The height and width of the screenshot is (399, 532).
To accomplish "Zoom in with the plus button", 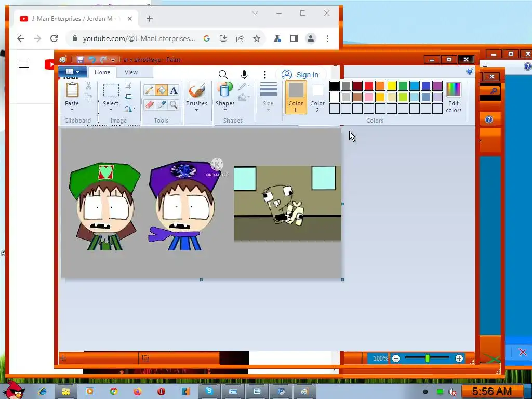I will [459, 358].
